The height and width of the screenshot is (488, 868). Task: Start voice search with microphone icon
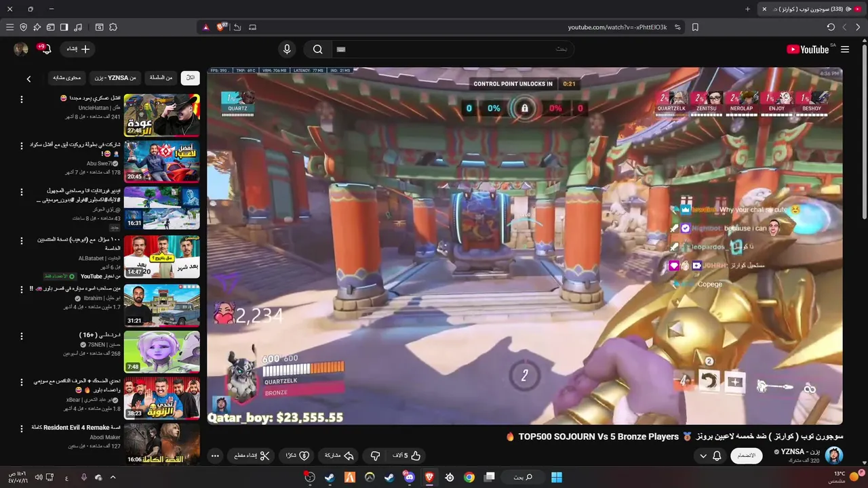tap(287, 49)
